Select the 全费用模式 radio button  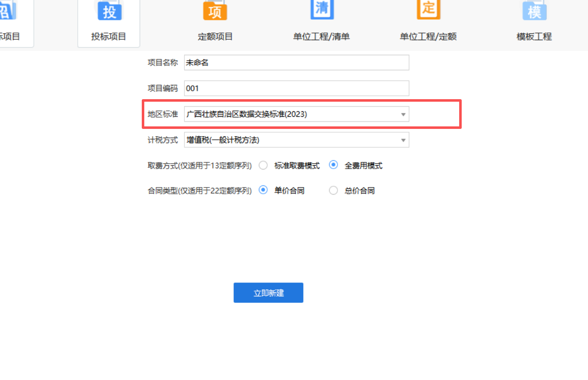(x=333, y=165)
